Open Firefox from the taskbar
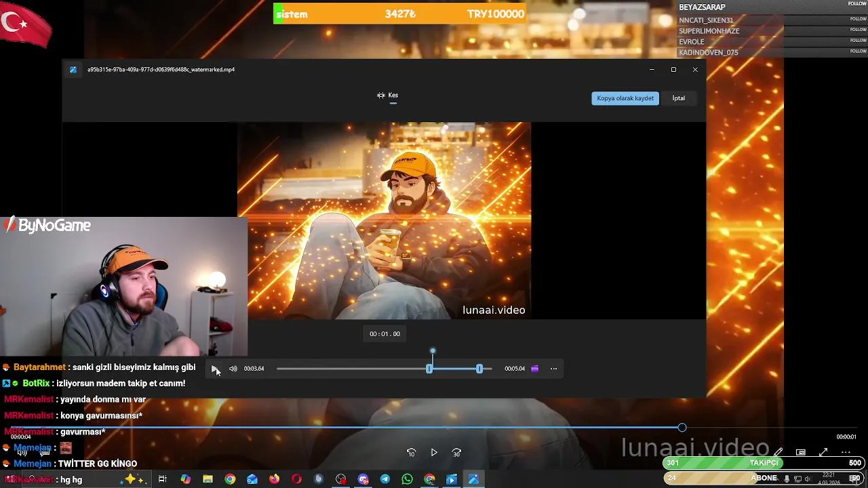 [274, 479]
